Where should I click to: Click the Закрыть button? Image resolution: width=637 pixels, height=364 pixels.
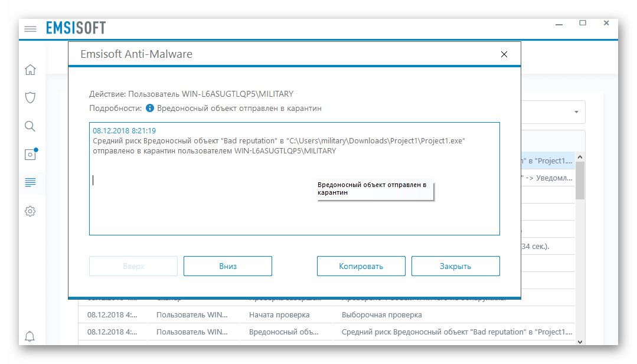pos(455,266)
